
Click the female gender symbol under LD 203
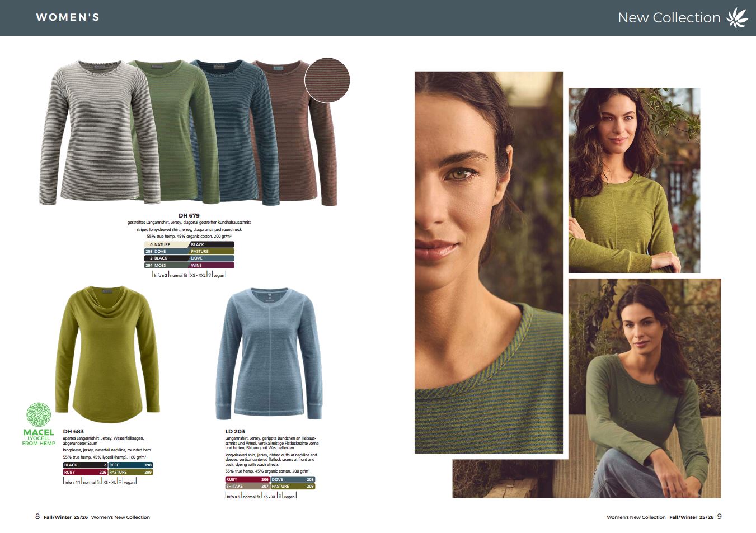point(280,496)
